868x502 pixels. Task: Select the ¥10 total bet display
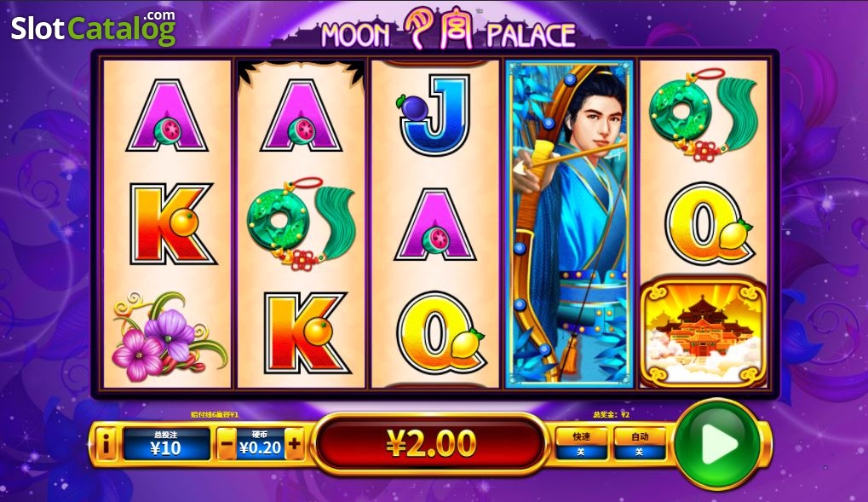pyautogui.click(x=165, y=444)
